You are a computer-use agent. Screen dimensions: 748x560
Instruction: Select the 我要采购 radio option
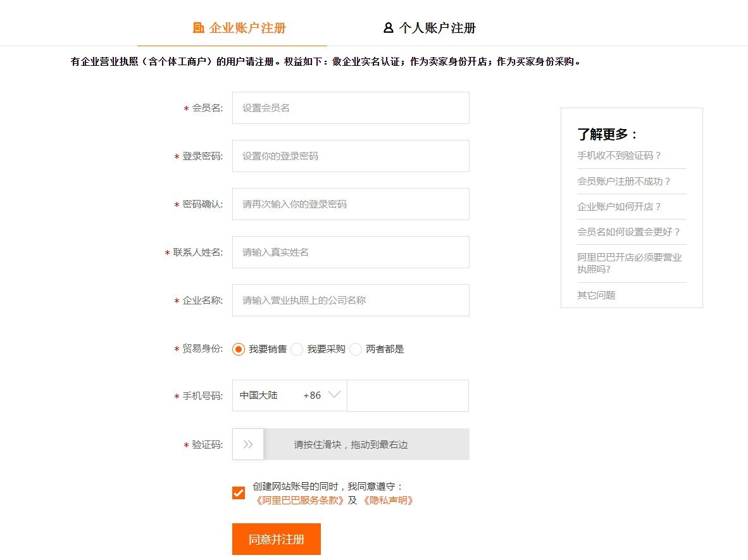pyautogui.click(x=297, y=349)
